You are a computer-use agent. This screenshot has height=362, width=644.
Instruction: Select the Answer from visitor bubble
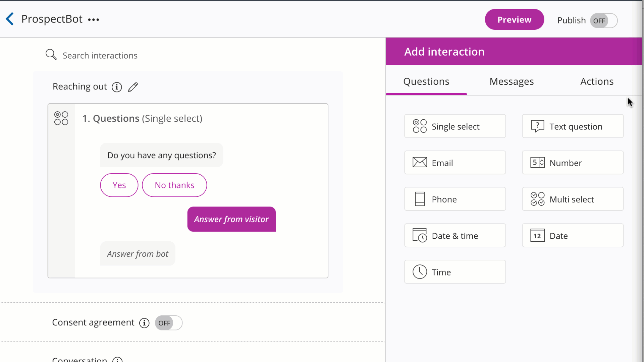coord(231,220)
